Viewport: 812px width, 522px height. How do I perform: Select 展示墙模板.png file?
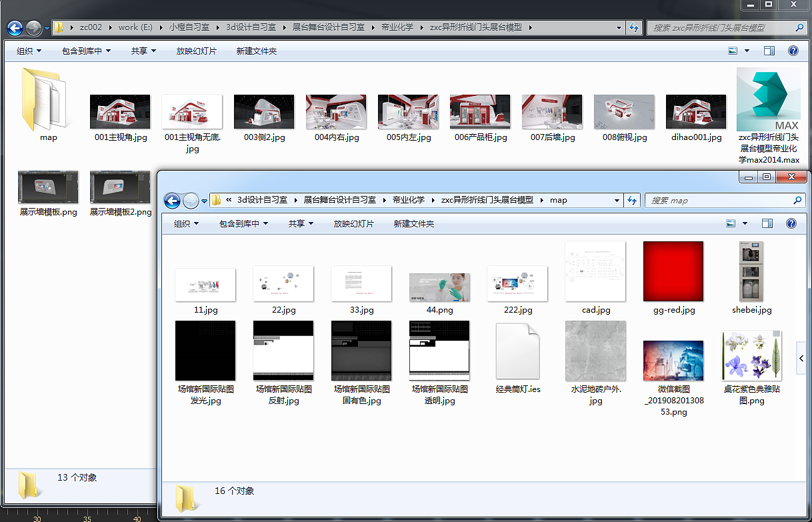48,187
